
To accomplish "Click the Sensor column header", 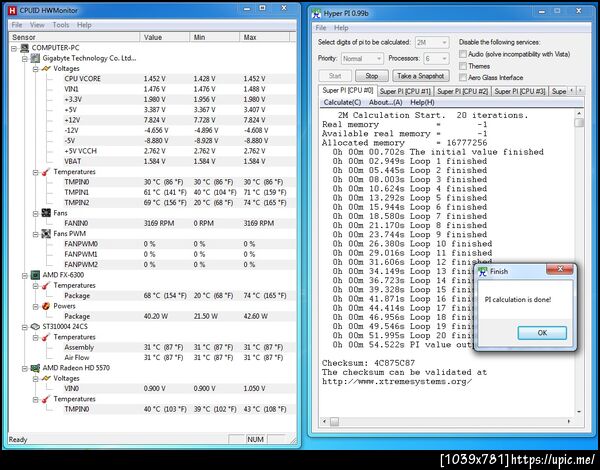I will point(74,37).
